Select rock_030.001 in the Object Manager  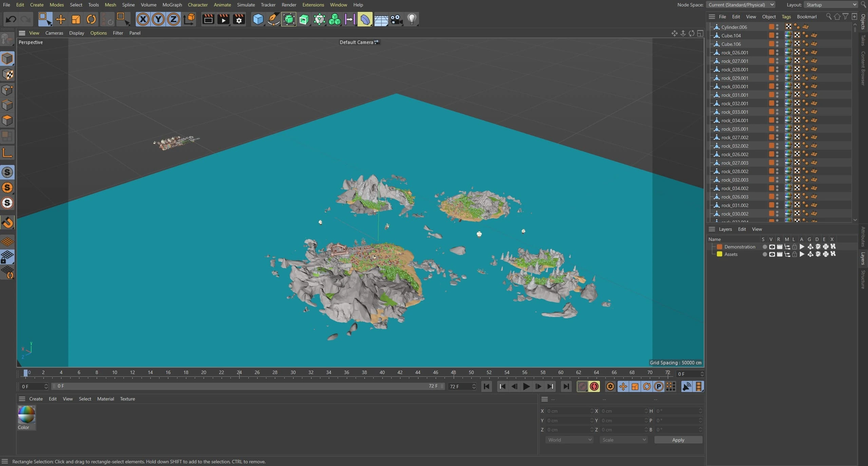click(x=734, y=87)
